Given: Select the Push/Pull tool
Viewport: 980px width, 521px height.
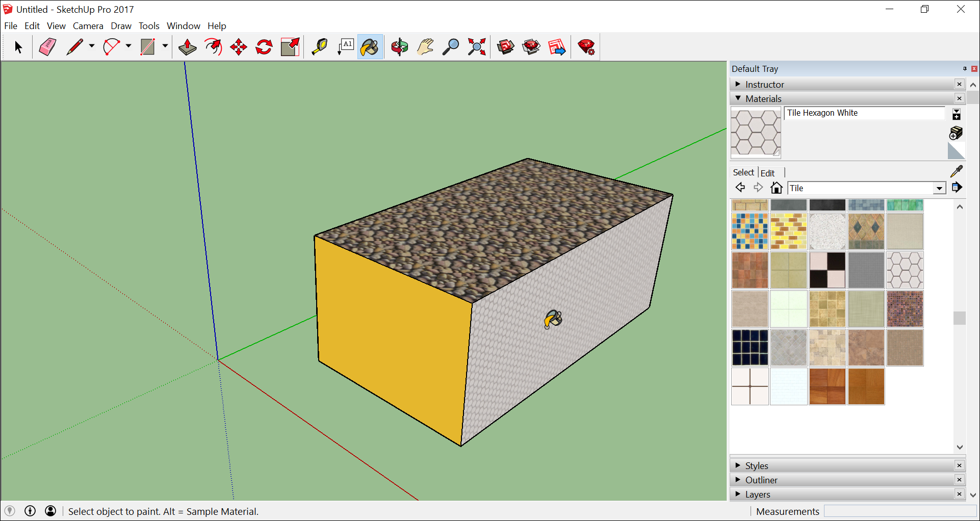Looking at the screenshot, I should click(x=187, y=47).
